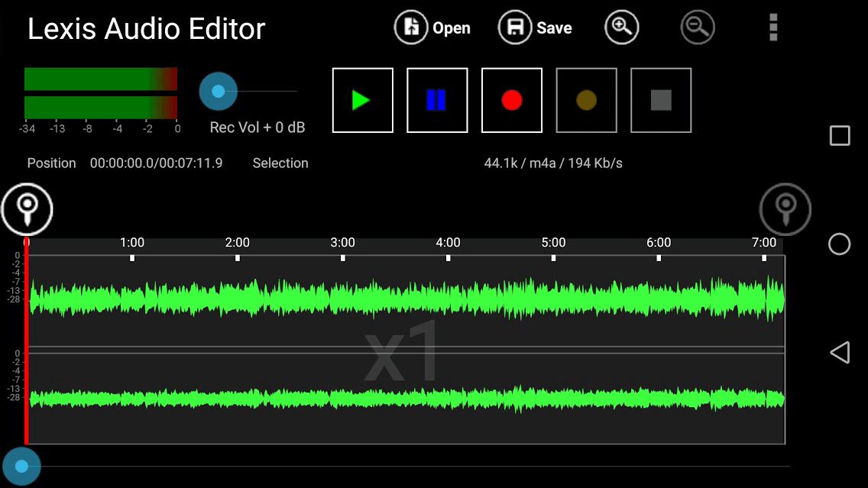Click the Position label
The height and width of the screenshot is (488, 868).
click(x=51, y=163)
